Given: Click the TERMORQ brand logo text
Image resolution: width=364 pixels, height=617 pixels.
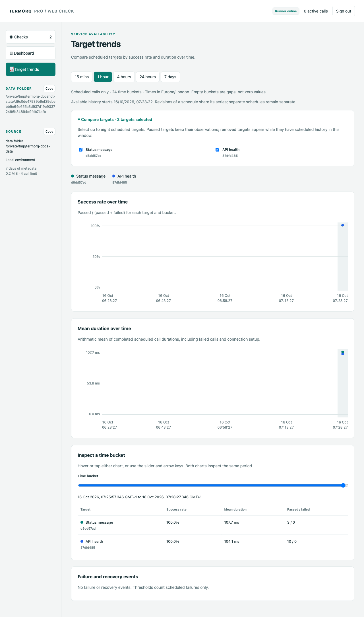Looking at the screenshot, I should 20,11.
